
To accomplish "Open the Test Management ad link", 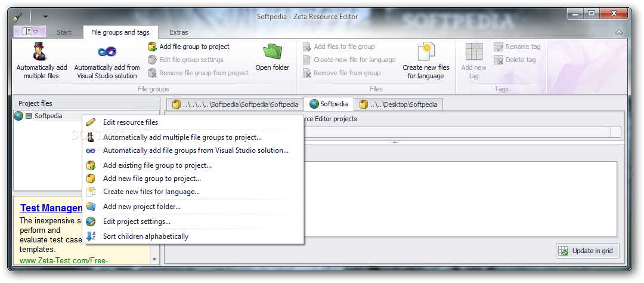I will [51, 208].
